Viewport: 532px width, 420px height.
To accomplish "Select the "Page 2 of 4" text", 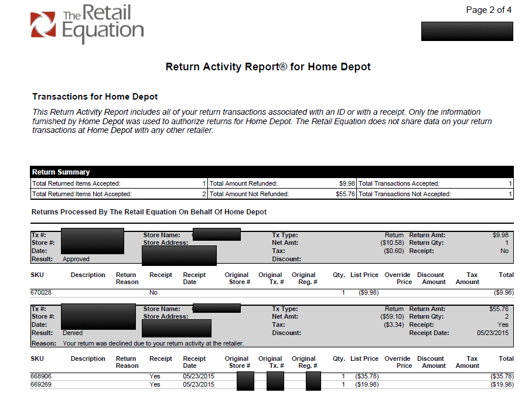I will [x=489, y=10].
